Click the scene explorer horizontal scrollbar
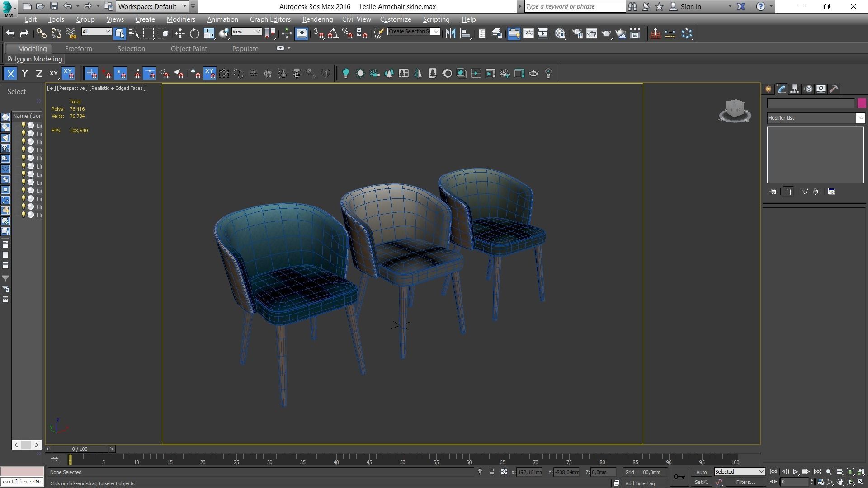Image resolution: width=868 pixels, height=488 pixels. (27, 445)
